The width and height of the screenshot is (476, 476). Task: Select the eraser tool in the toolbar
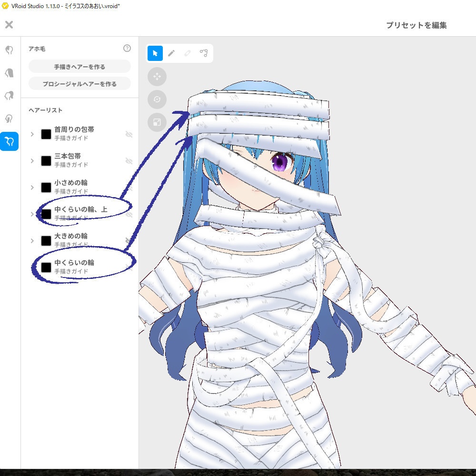click(188, 53)
